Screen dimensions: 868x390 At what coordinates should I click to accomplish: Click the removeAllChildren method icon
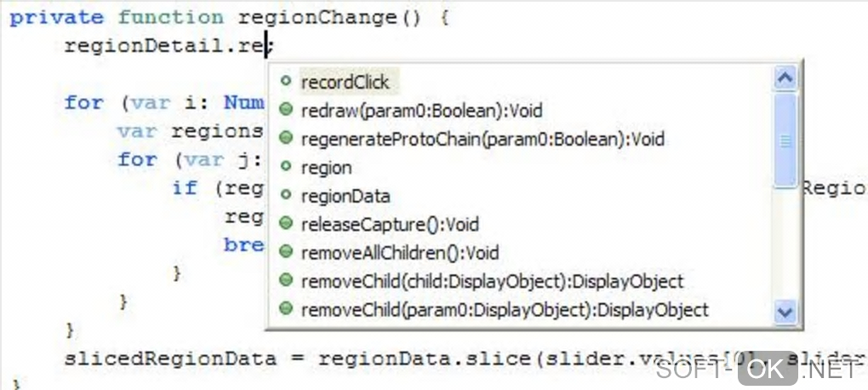tap(286, 253)
